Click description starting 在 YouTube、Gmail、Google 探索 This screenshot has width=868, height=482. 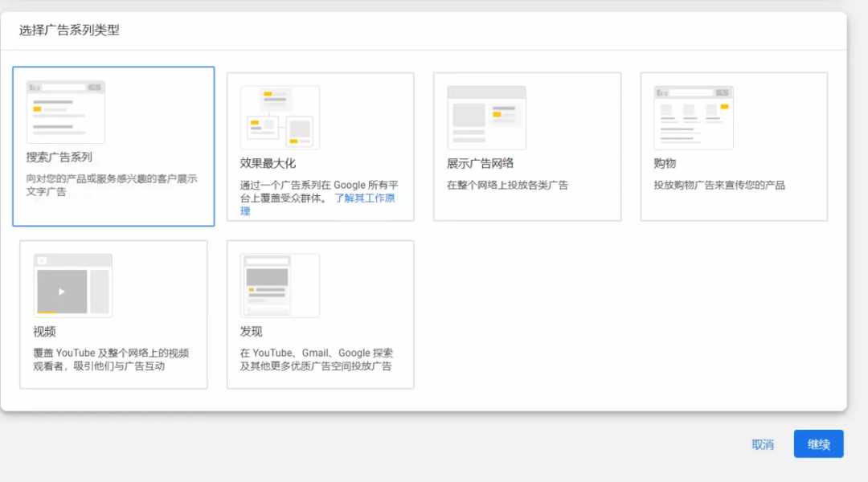[x=316, y=360]
